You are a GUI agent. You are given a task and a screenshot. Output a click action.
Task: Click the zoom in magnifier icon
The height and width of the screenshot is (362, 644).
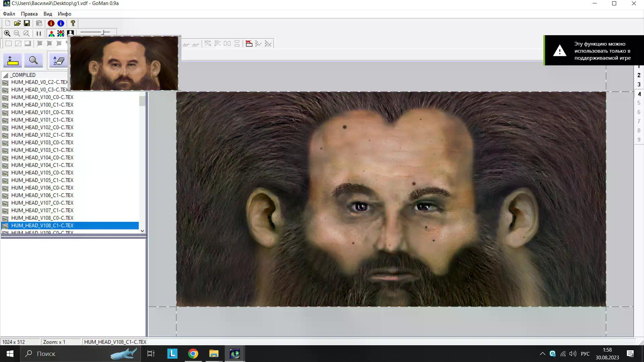click(x=7, y=34)
